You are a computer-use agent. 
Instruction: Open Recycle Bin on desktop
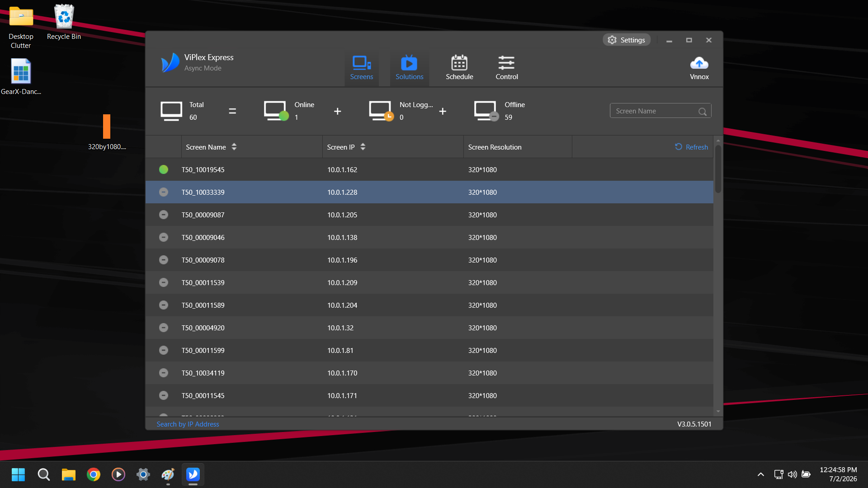(64, 23)
